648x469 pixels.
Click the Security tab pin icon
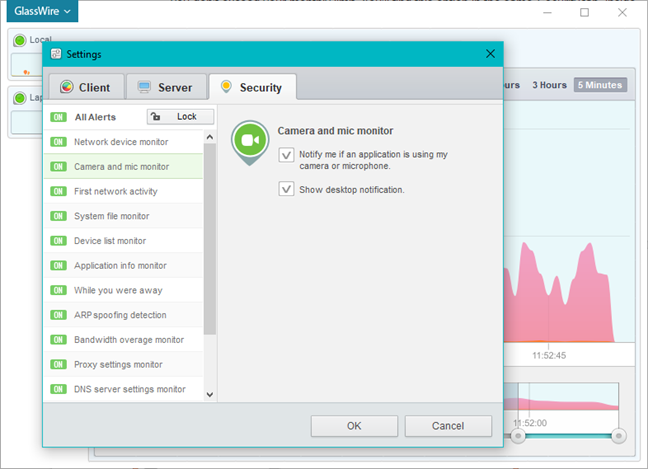(x=226, y=87)
